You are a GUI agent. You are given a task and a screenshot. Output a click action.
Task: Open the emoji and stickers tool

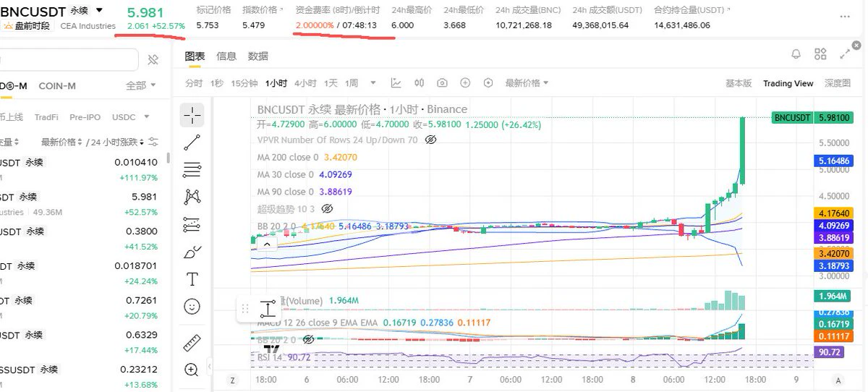pos(192,307)
